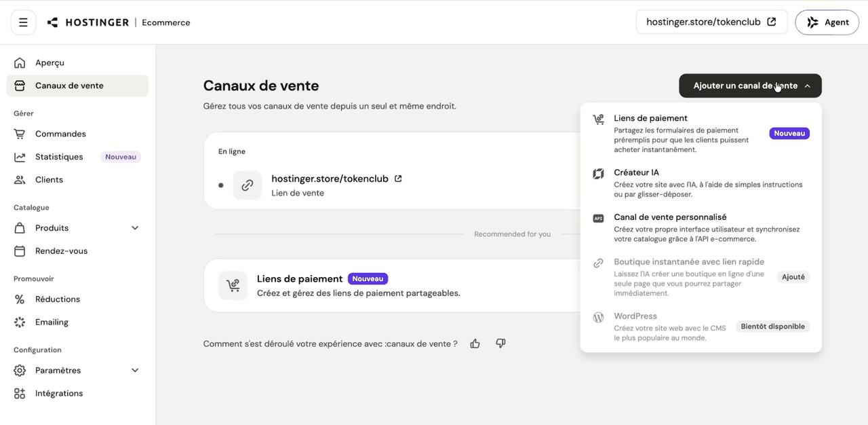The image size is (868, 425).
Task: Click the Agent button
Action: pos(827,22)
